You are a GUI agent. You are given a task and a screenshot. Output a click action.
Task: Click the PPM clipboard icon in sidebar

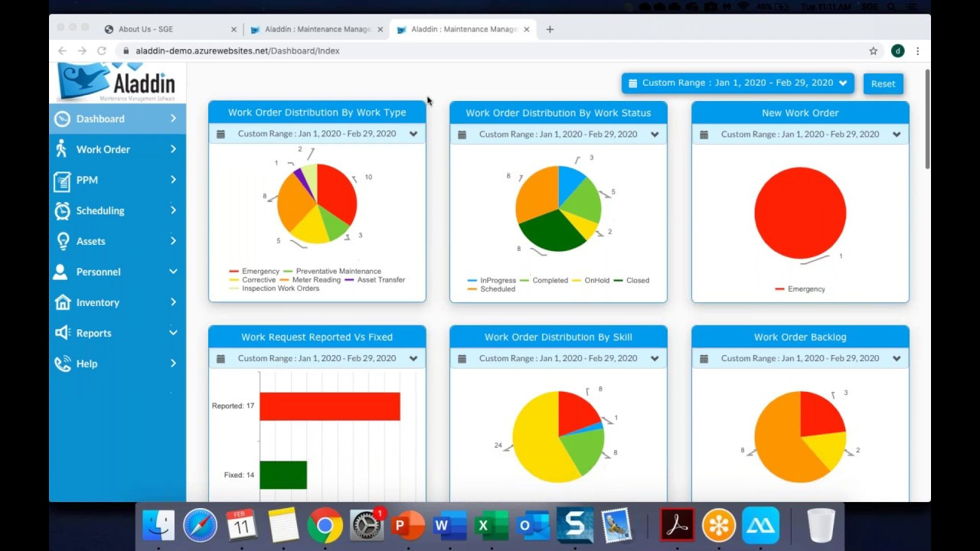click(62, 180)
